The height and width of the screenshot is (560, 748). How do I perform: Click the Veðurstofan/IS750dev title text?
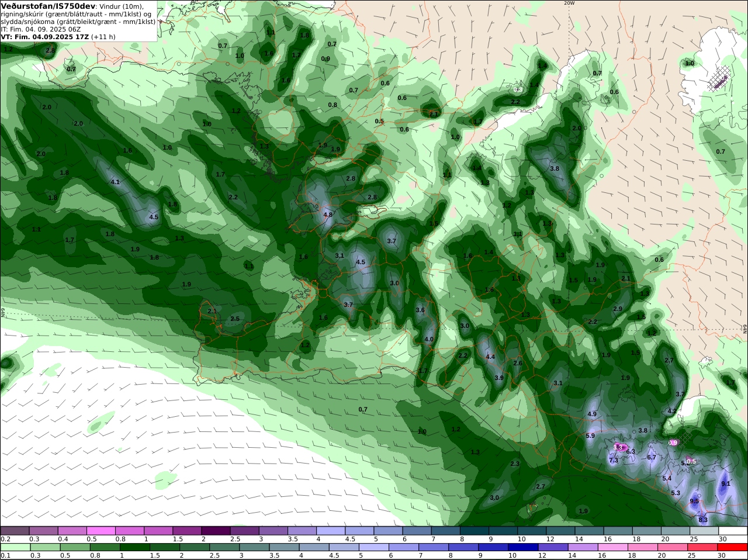click(x=48, y=6)
